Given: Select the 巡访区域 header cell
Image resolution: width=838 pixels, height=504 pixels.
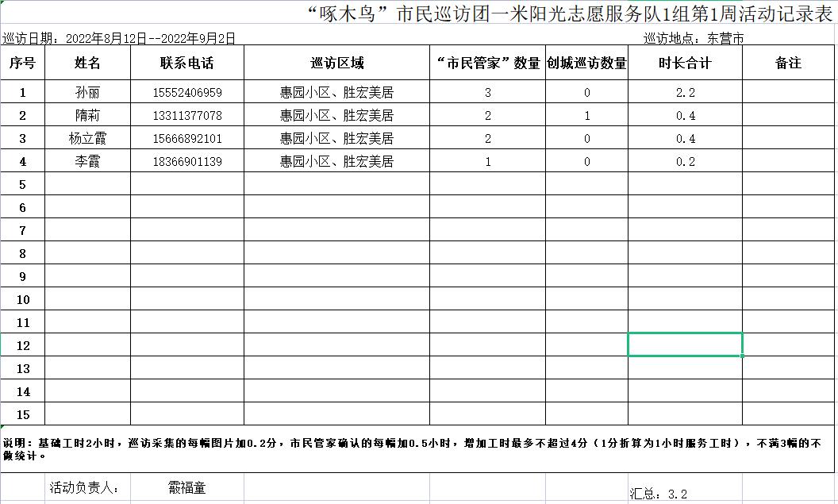Looking at the screenshot, I should (x=336, y=63).
